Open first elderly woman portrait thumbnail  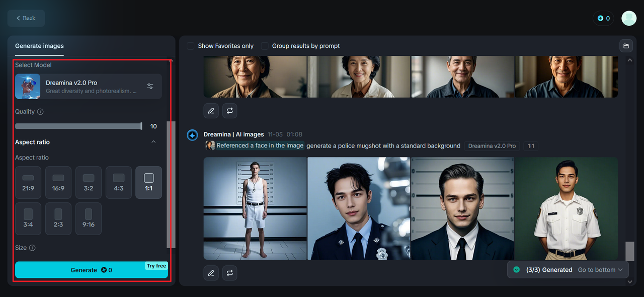pos(255,77)
